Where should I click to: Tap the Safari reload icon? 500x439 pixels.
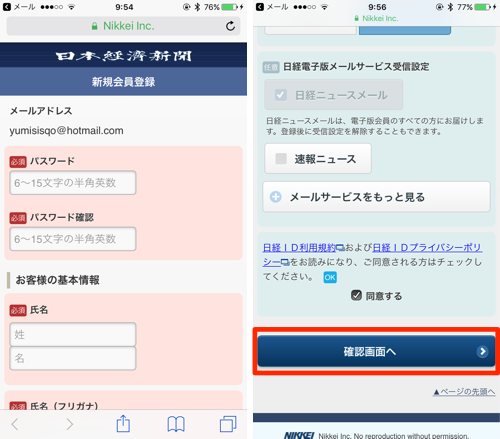230,26
